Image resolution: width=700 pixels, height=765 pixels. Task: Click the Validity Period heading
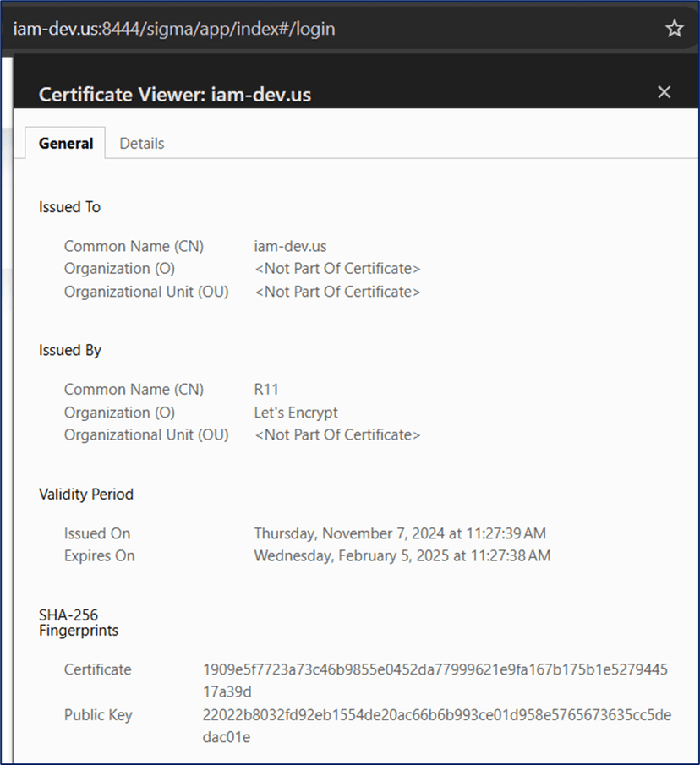(86, 495)
